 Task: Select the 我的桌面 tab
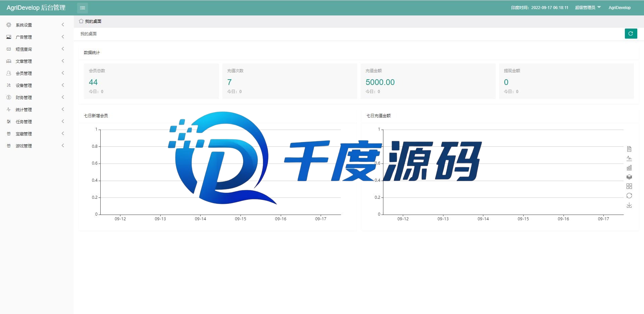point(90,21)
